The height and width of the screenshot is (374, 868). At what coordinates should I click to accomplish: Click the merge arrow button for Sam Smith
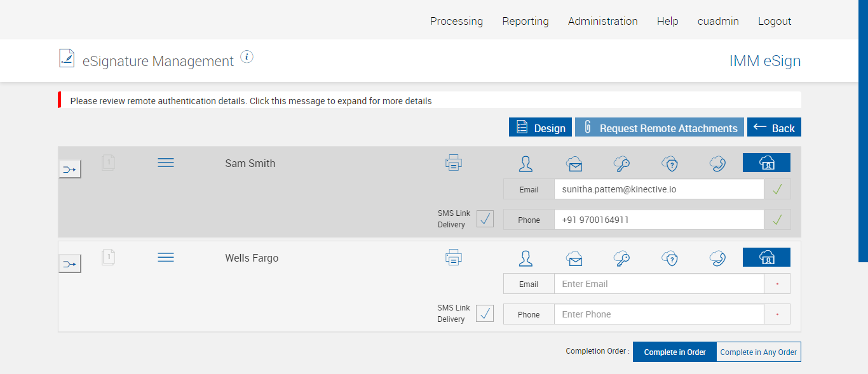(x=70, y=169)
